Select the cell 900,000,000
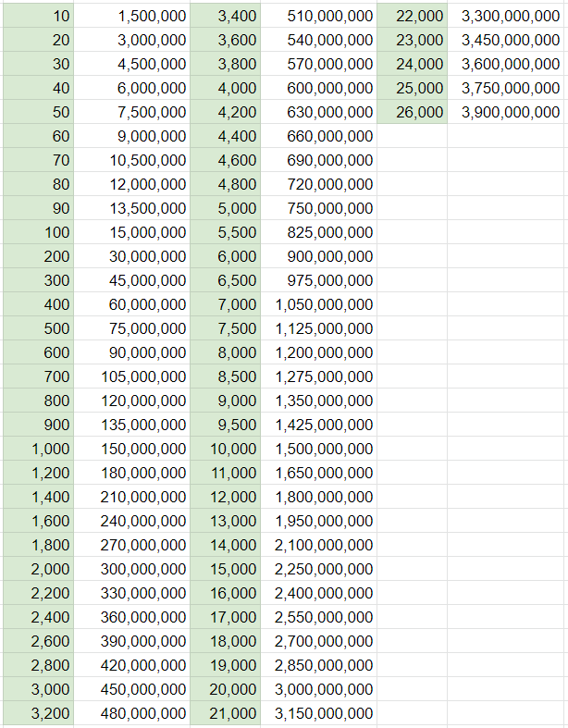Screen dimensions: 568x728 (318, 256)
